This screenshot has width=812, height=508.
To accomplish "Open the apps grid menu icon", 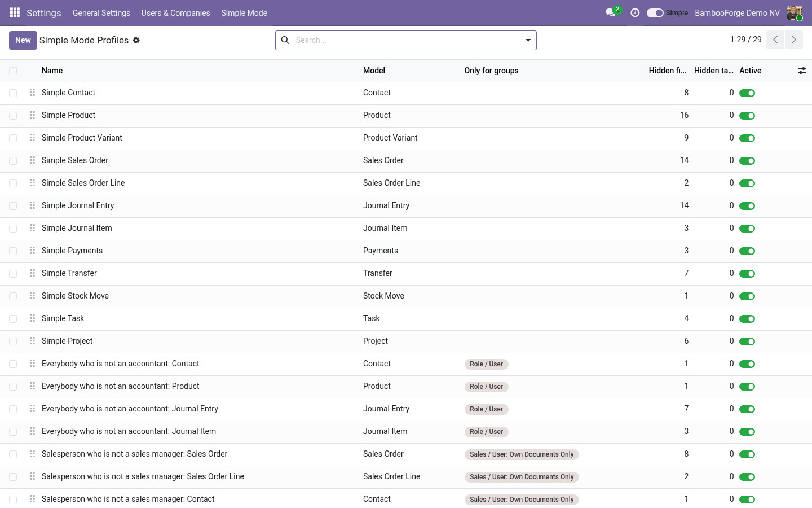I will click(x=15, y=12).
